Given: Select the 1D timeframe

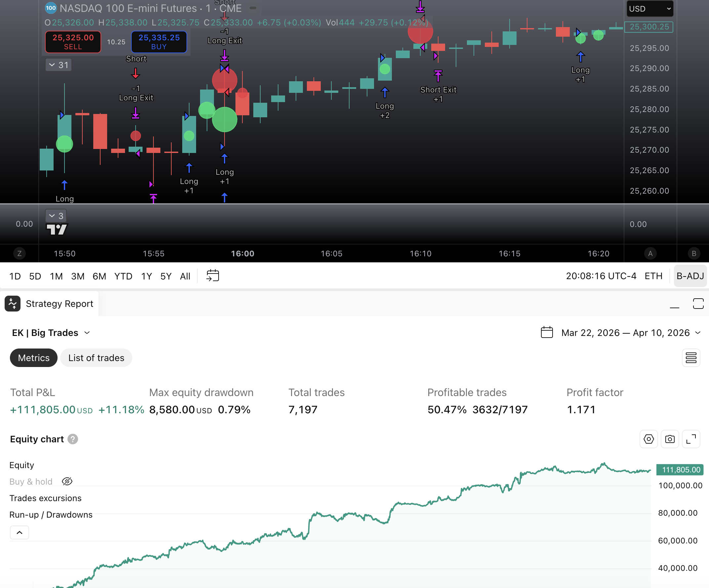Looking at the screenshot, I should [15, 276].
